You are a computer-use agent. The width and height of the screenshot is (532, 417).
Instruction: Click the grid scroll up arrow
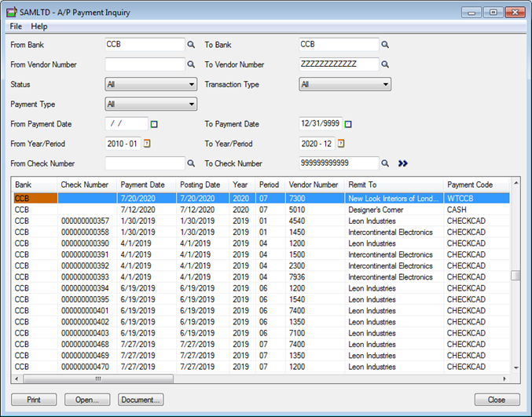click(515, 184)
